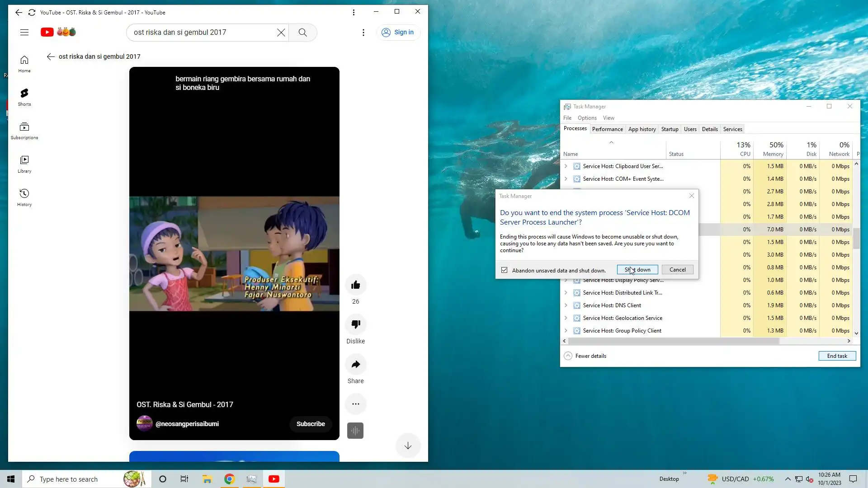Click the like thumbs-up icon
This screenshot has height=488, width=868.
pos(355,285)
